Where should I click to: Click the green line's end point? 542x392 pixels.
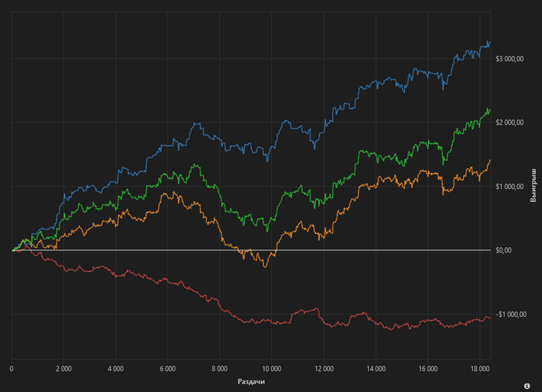pos(490,110)
